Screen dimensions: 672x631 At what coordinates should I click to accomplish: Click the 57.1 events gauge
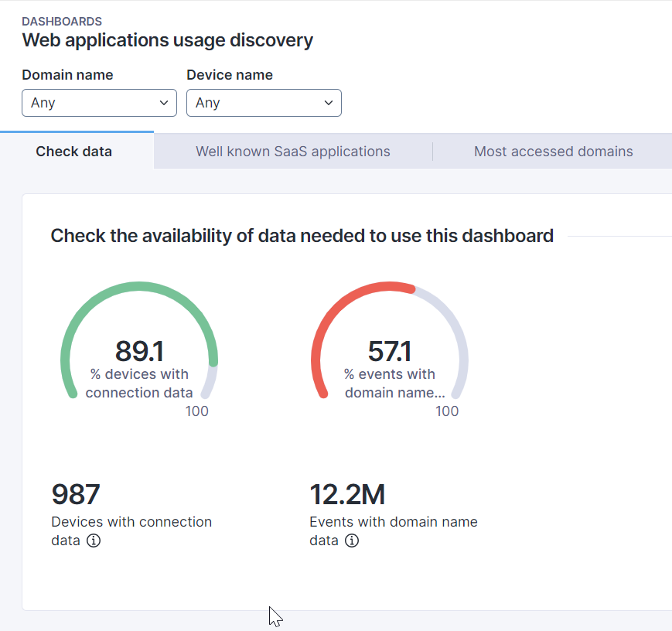point(390,341)
